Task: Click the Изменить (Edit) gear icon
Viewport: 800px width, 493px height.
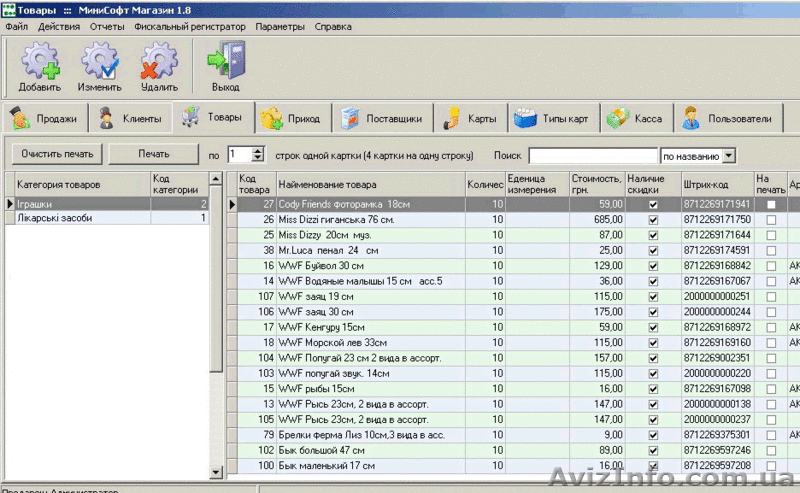Action: (x=100, y=64)
